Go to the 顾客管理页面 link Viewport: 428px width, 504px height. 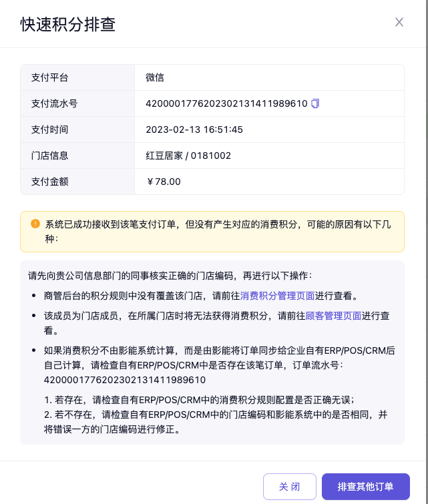(x=333, y=316)
